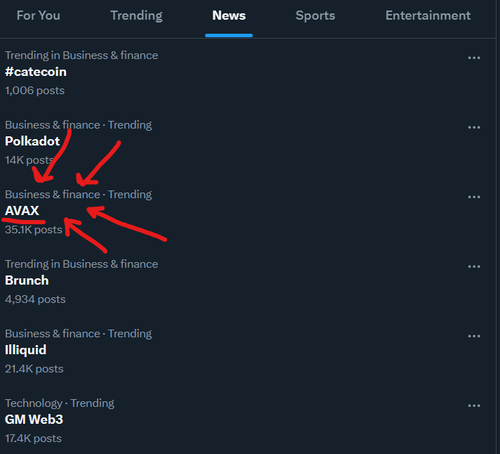
Task: Open the Entertainment tab
Action: tap(428, 16)
